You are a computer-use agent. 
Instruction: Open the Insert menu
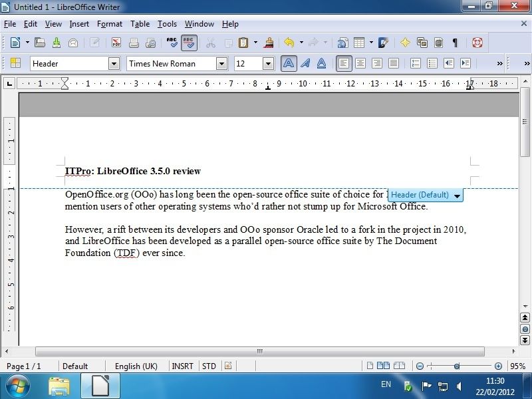click(79, 24)
